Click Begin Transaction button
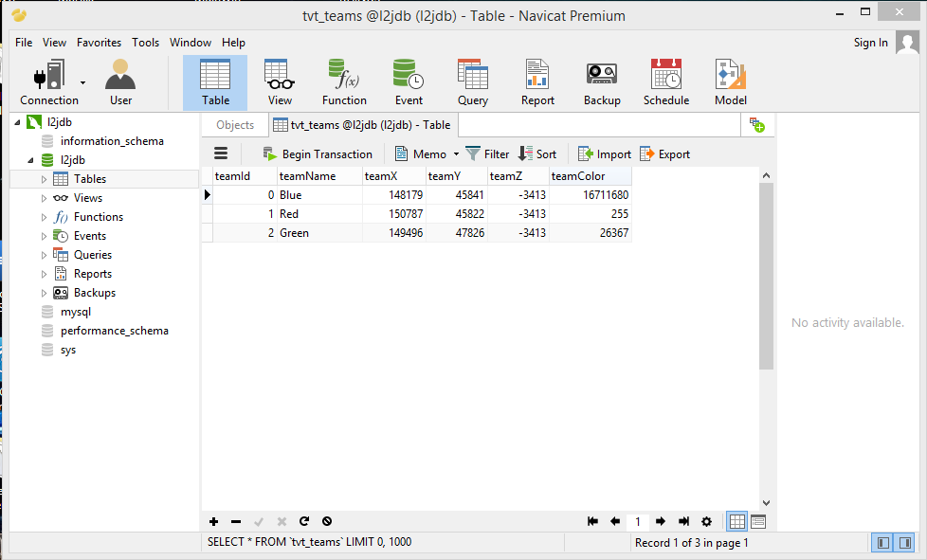 [318, 154]
